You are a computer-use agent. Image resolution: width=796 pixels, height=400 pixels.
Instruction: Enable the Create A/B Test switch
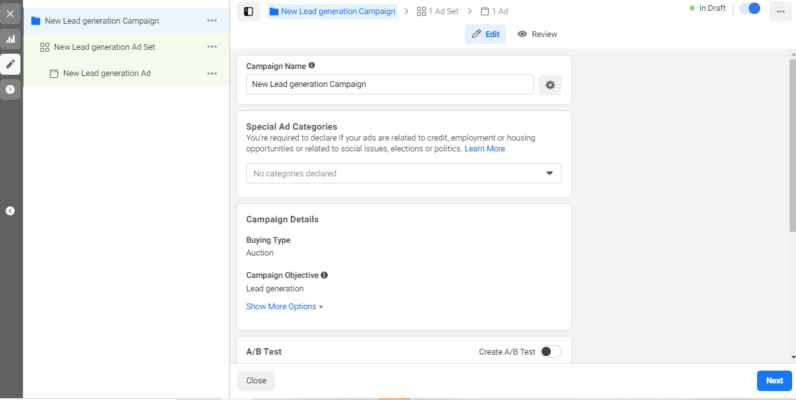(551, 351)
